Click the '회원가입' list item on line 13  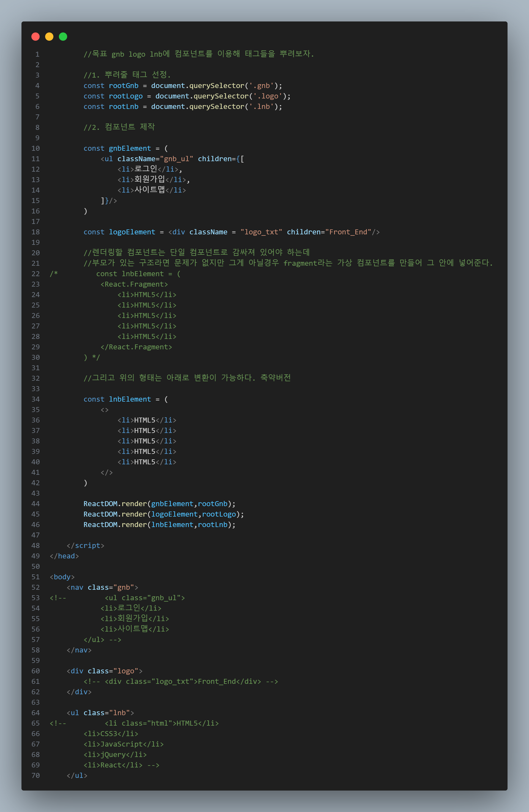coord(152,180)
